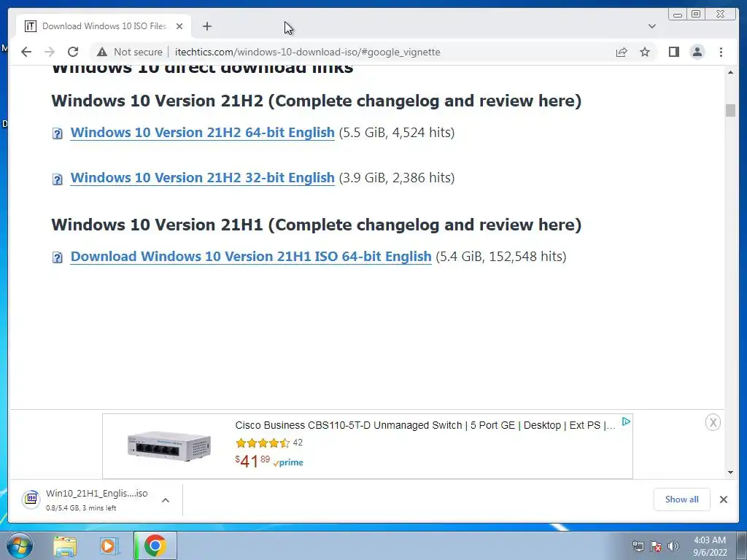This screenshot has width=747, height=560.
Task: Open Action Center flag icon
Action: tap(656, 546)
